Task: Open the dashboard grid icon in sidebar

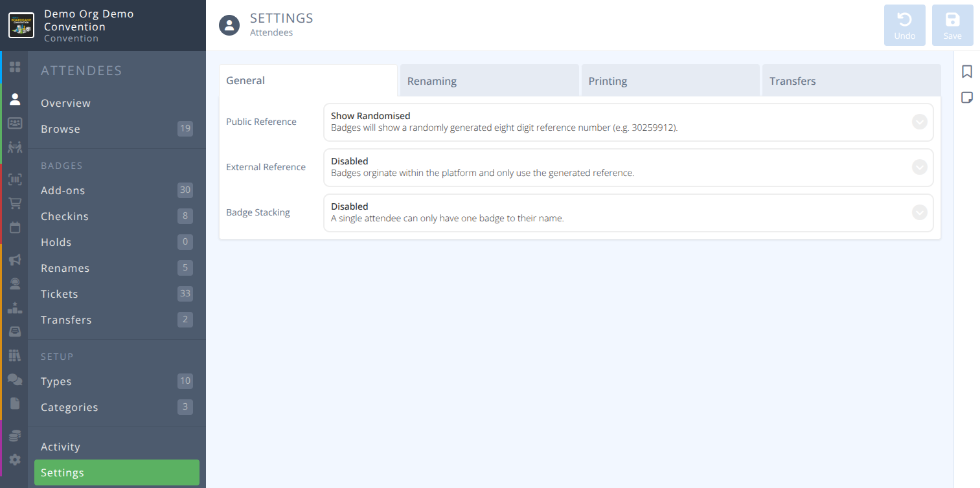Action: 15,67
